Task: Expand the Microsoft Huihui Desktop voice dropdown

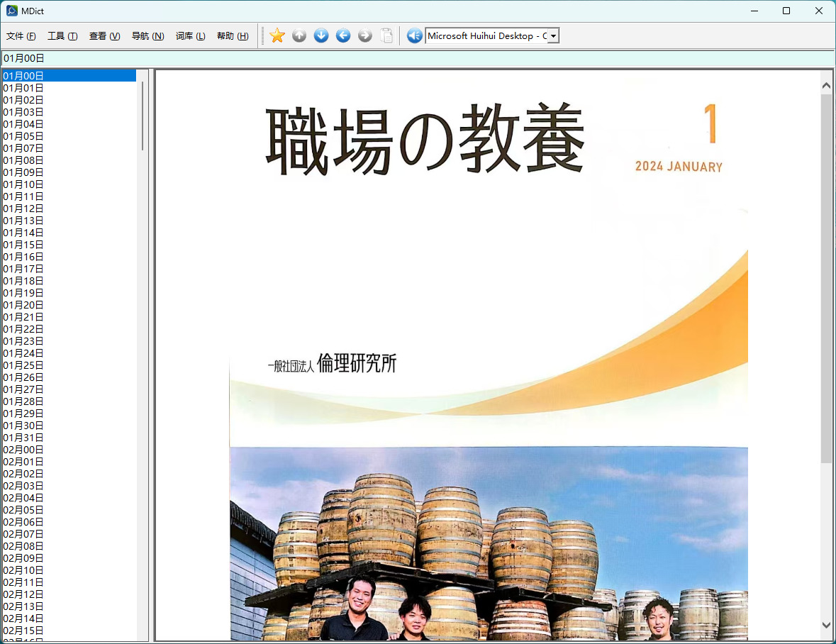Action: (x=553, y=35)
